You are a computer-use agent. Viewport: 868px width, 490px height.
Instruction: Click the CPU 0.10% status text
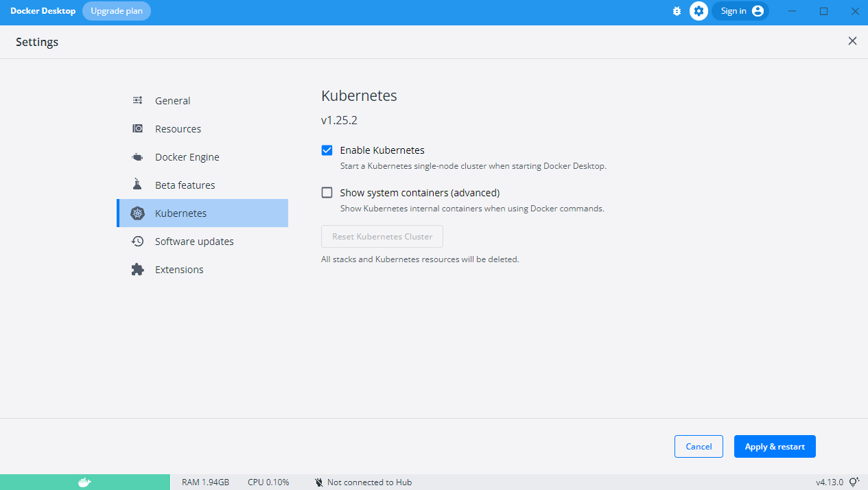click(x=268, y=482)
